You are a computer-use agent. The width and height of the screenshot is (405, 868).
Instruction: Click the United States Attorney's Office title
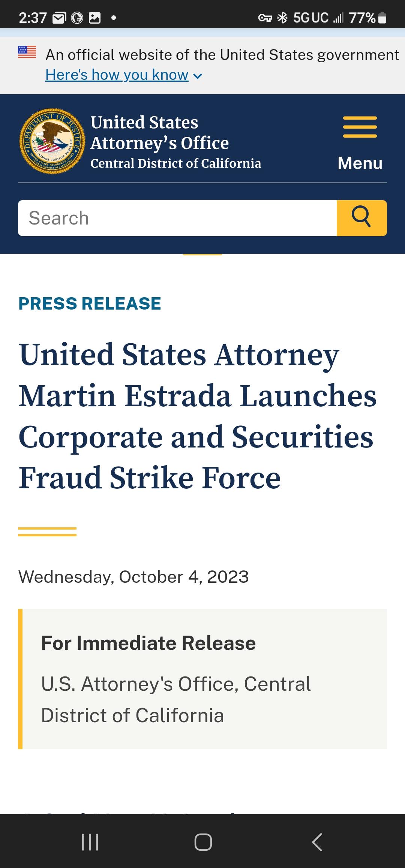[x=159, y=133]
